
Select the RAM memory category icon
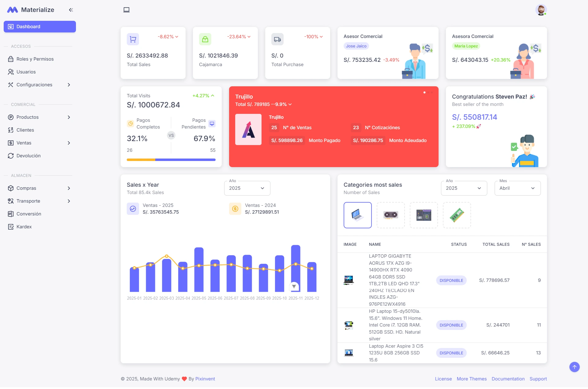(457, 215)
